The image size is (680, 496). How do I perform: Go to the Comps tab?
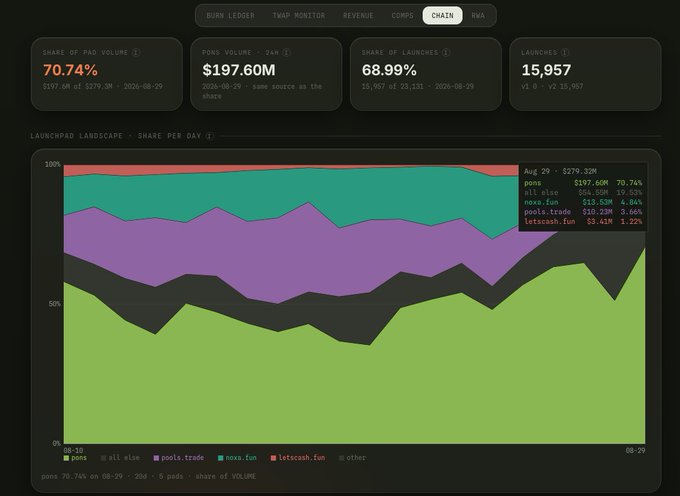pos(402,16)
